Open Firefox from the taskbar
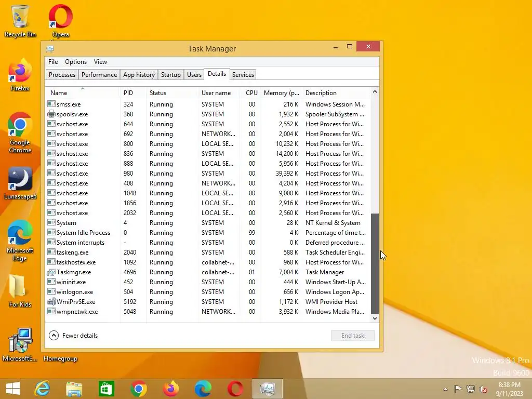Viewport: 532px width, 399px height. pyautogui.click(x=170, y=389)
